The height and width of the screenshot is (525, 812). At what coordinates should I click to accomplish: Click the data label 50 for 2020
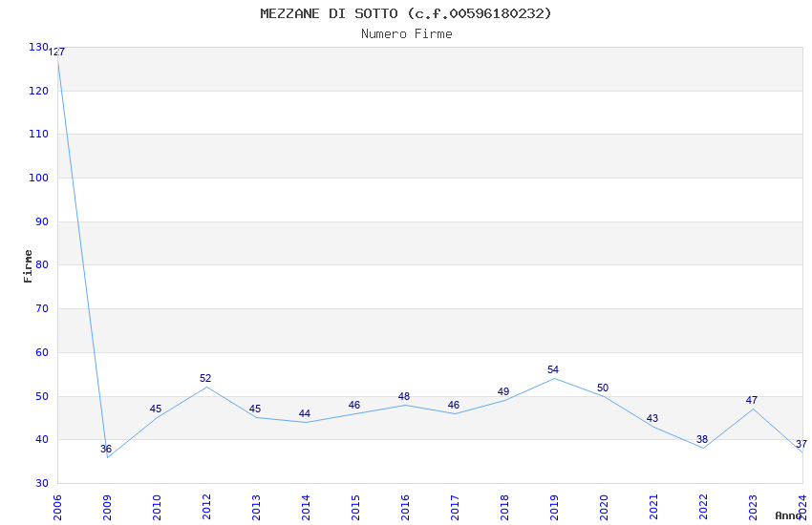point(603,388)
